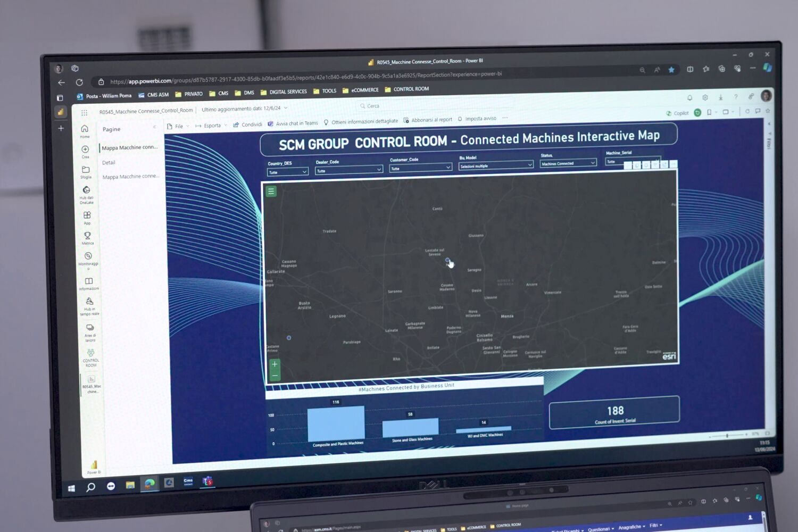Viewport: 798px width, 532px height.
Task: Click the green refresh visuals icon
Action: point(697,113)
